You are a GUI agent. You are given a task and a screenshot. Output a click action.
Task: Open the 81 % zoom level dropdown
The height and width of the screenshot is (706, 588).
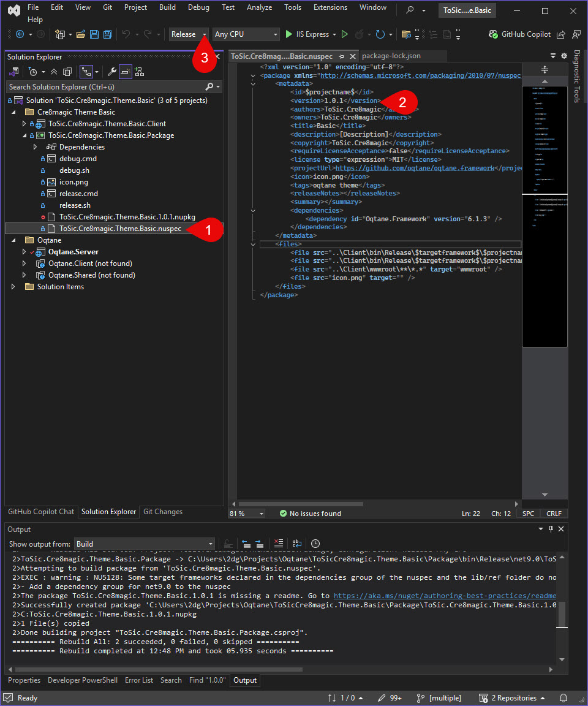(x=247, y=514)
